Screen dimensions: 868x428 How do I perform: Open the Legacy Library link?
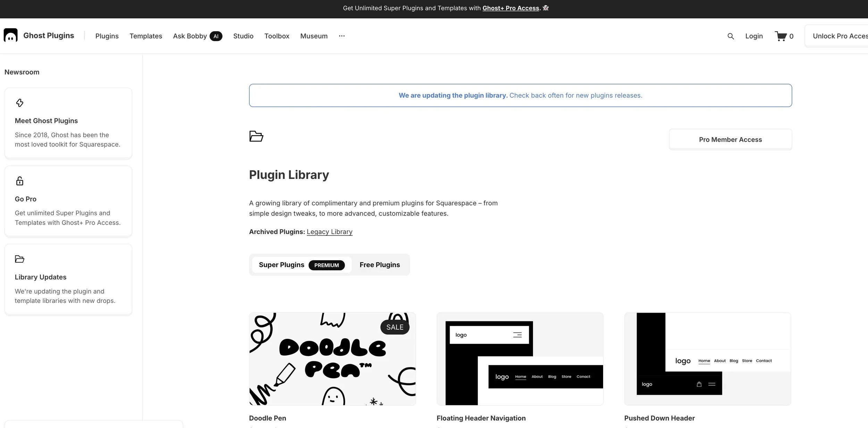[329, 232]
